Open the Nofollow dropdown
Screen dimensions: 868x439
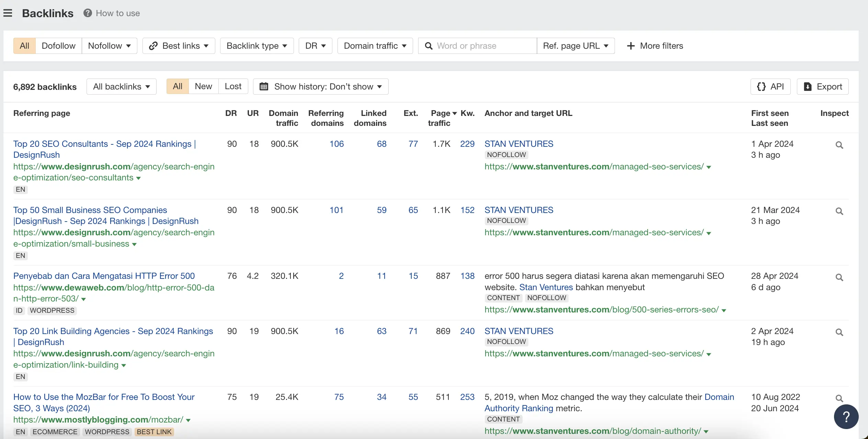pyautogui.click(x=109, y=46)
